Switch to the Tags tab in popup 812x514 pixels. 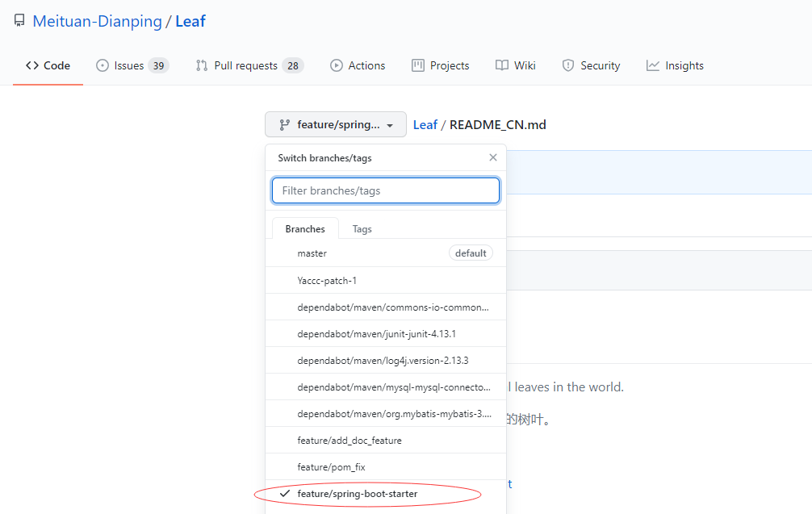362,229
